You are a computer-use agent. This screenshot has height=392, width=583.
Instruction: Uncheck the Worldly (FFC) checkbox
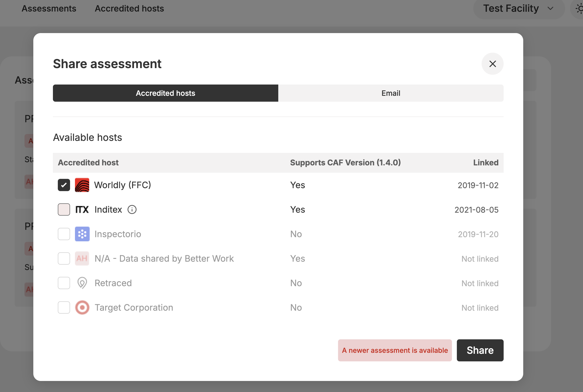64,185
